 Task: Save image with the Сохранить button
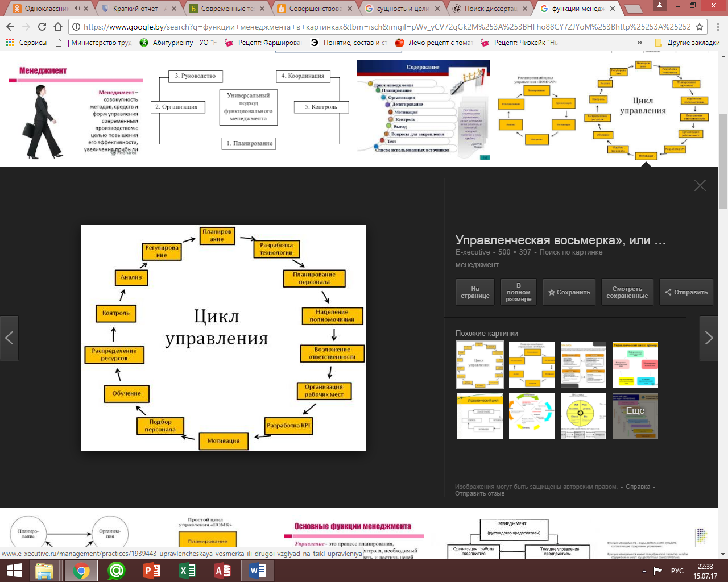tap(569, 292)
